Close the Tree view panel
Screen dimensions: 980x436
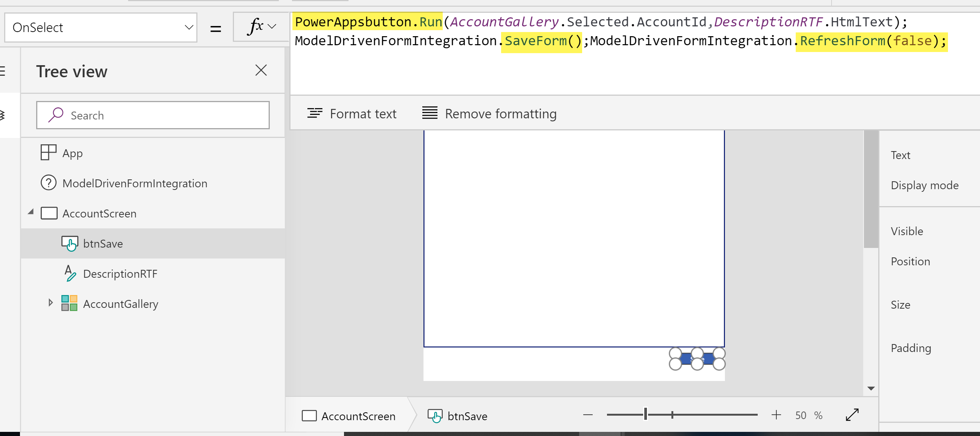[x=261, y=70]
